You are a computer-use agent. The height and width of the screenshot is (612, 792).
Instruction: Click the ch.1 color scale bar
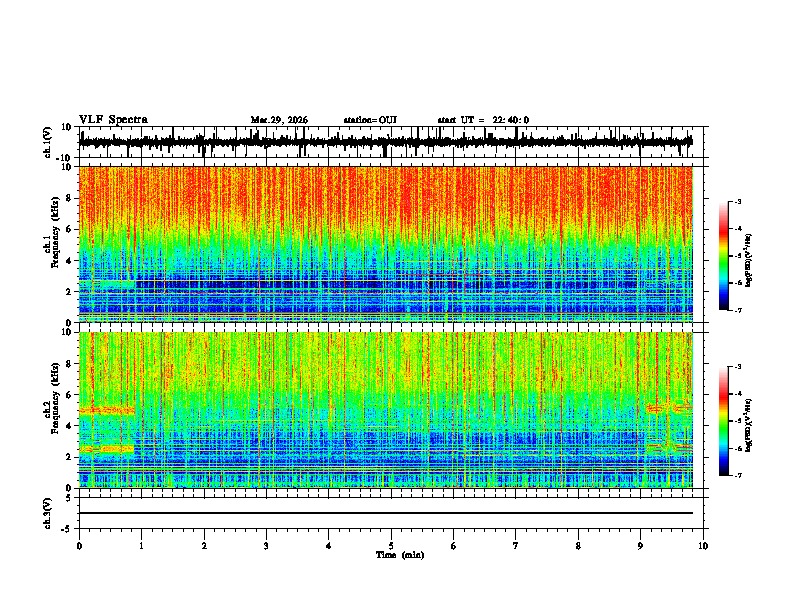click(723, 256)
